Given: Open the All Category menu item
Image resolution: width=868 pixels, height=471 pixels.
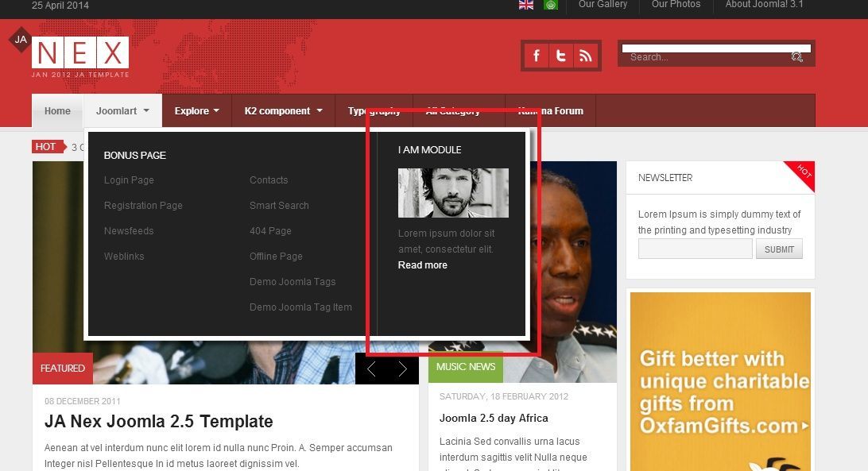Looking at the screenshot, I should click(x=452, y=110).
